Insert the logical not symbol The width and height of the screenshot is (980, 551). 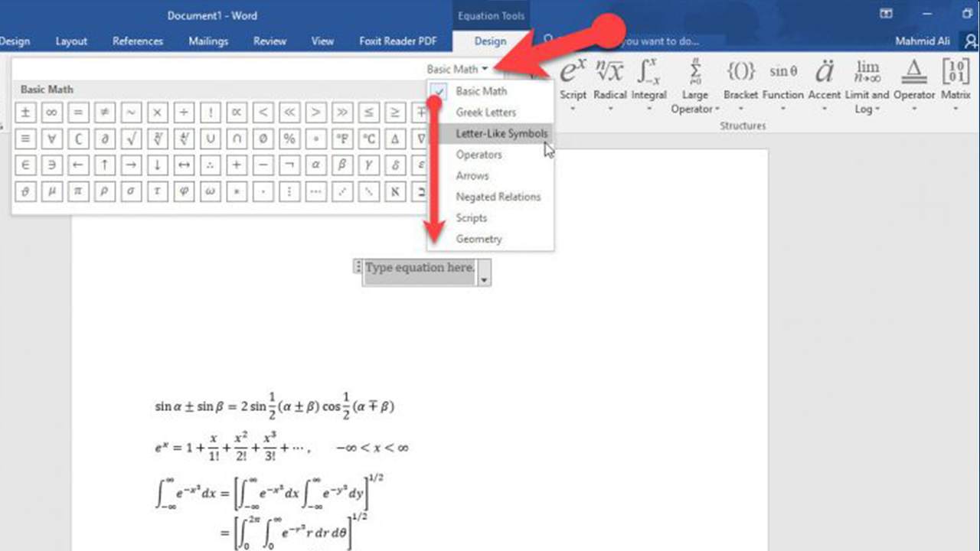pyautogui.click(x=289, y=165)
